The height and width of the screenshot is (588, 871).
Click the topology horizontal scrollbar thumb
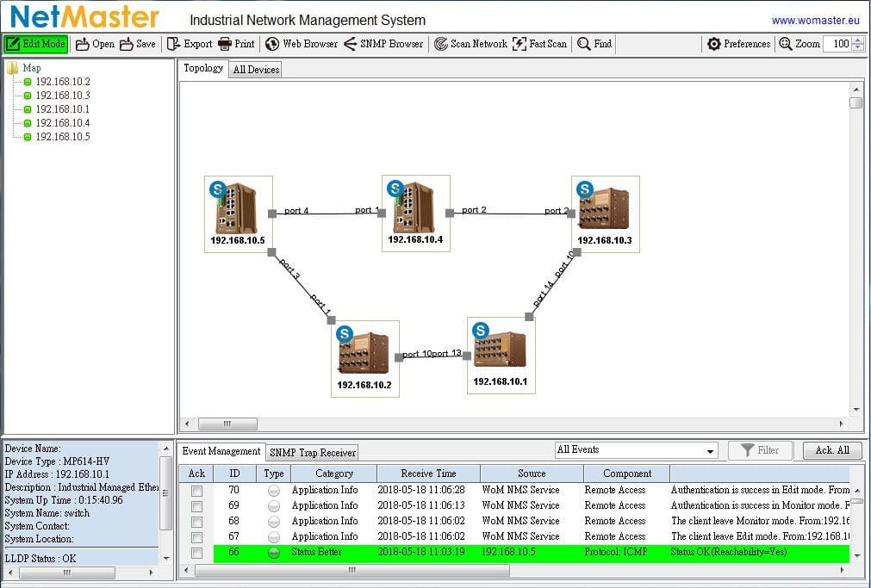[x=227, y=424]
